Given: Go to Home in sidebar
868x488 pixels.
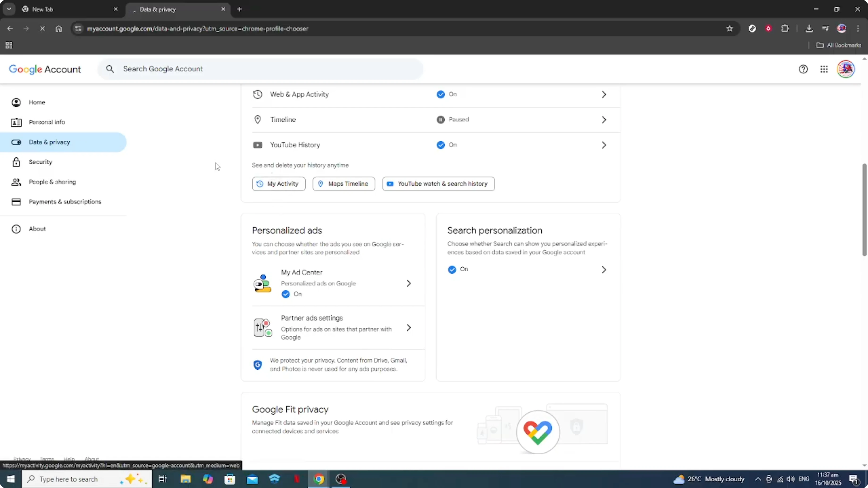Looking at the screenshot, I should point(63,102).
